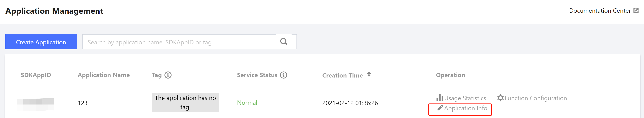Show the Tag column info icon
The image size is (644, 118).
(x=168, y=75)
